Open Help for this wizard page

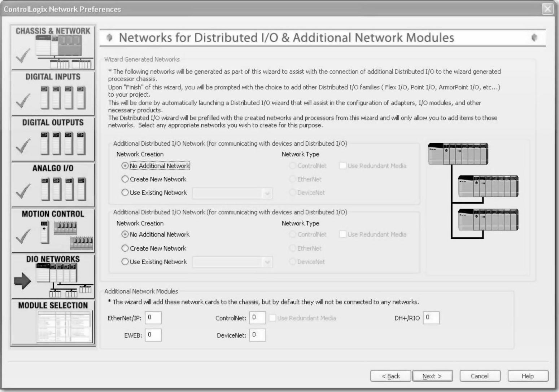tap(528, 376)
